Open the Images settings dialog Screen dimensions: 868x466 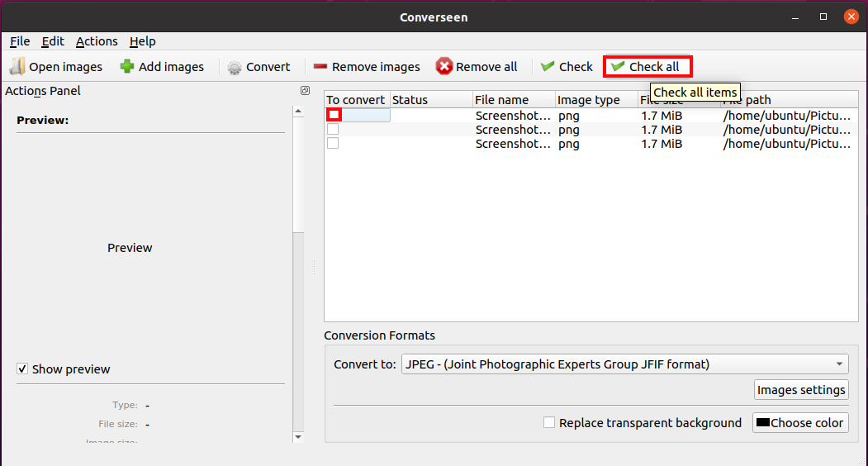[801, 389]
